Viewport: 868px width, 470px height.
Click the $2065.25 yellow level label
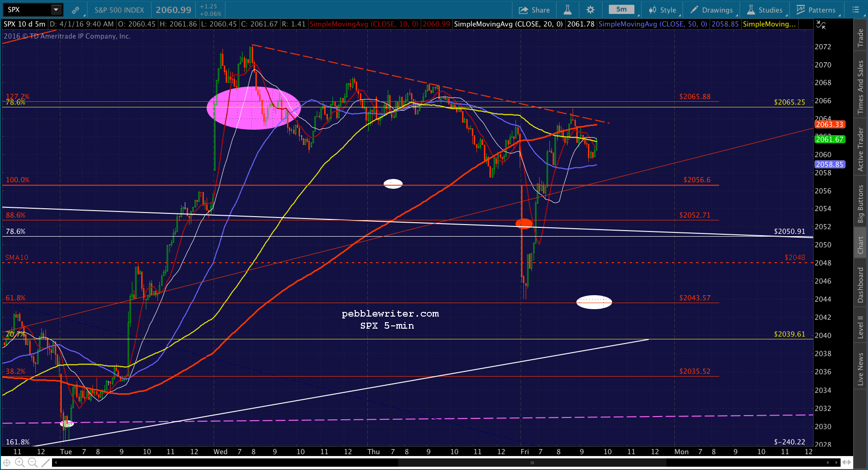click(x=790, y=102)
